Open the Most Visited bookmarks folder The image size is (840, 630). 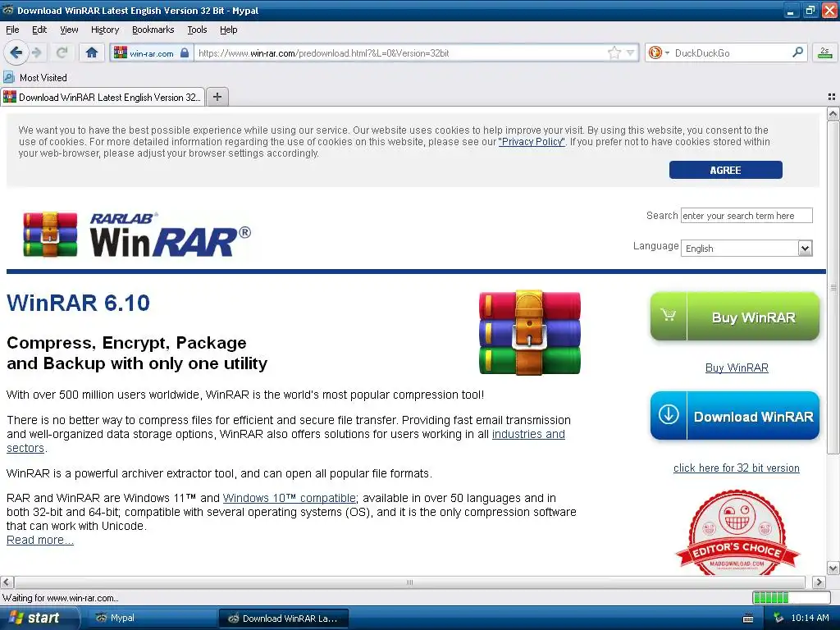35,78
